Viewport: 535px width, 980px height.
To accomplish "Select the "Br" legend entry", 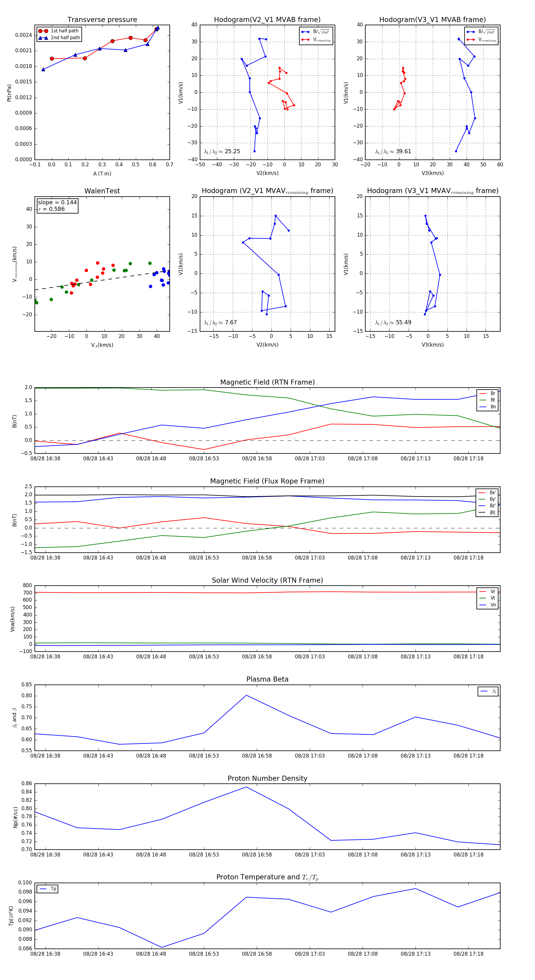I will click(487, 393).
